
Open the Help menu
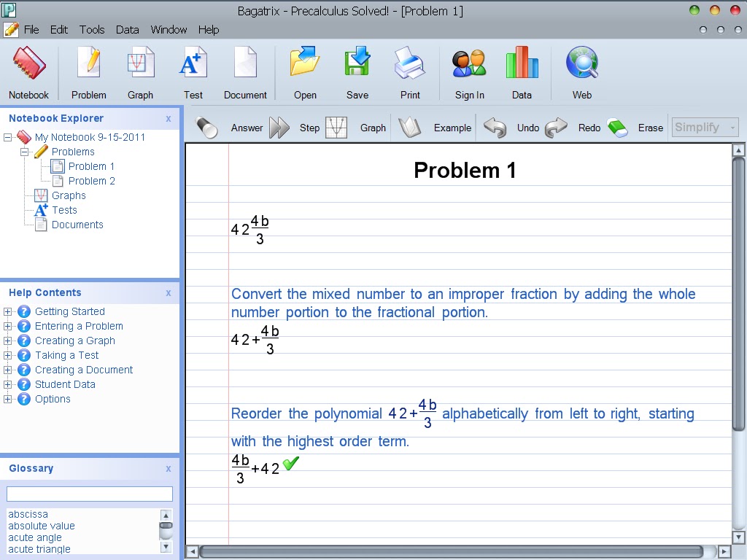pyautogui.click(x=209, y=29)
